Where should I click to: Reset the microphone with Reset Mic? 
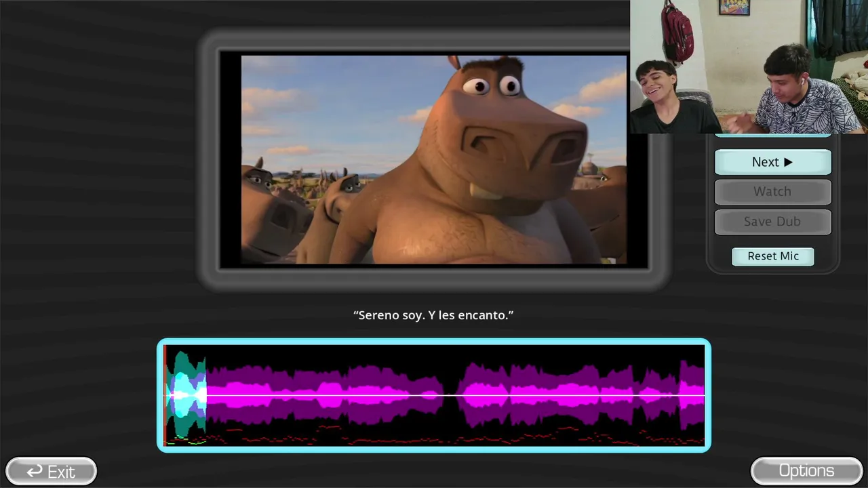pyautogui.click(x=773, y=256)
